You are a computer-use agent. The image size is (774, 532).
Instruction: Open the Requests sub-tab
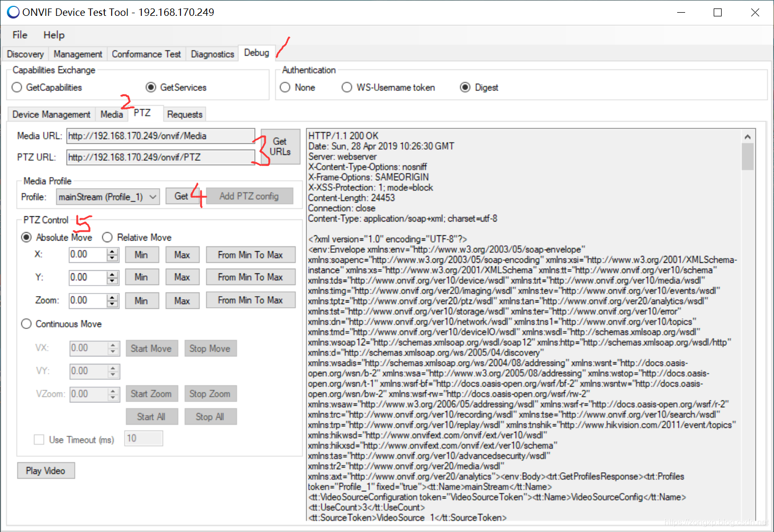coord(185,114)
